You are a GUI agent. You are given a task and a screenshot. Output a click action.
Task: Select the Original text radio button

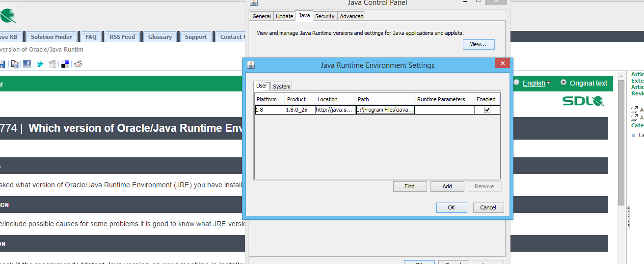tap(563, 83)
